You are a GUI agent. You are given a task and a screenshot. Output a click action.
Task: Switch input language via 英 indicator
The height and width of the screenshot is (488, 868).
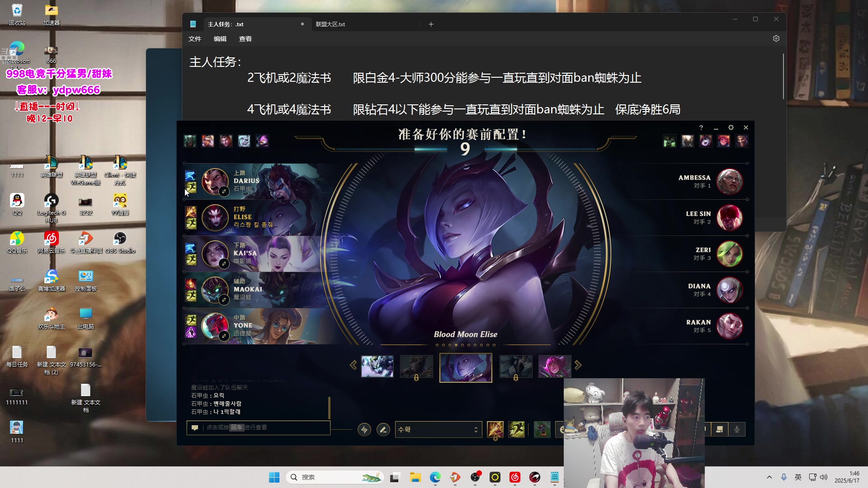798,477
